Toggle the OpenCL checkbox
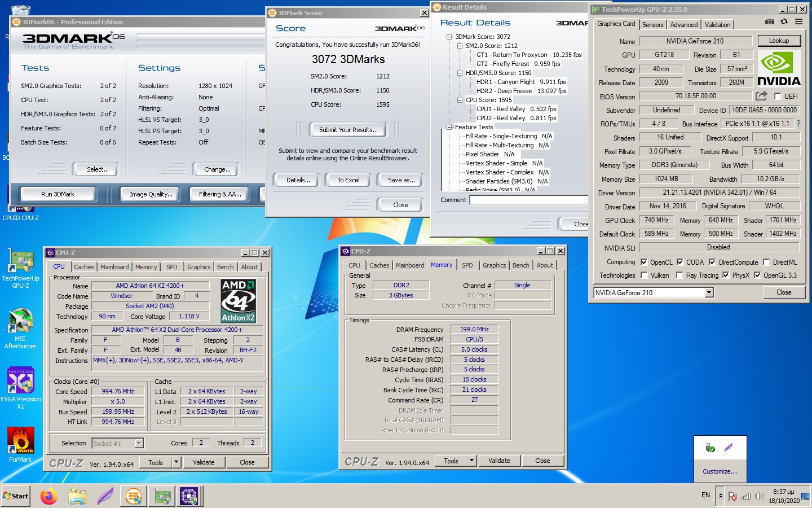Viewport: 812px width, 508px height. click(x=644, y=262)
